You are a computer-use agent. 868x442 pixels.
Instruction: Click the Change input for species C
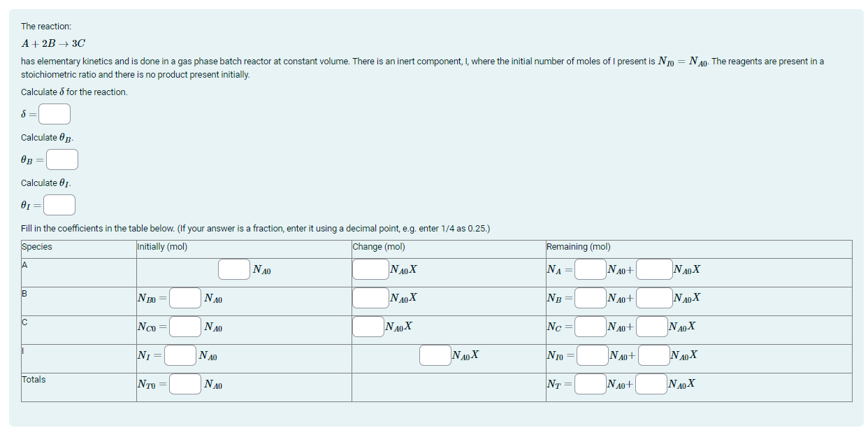tap(368, 325)
